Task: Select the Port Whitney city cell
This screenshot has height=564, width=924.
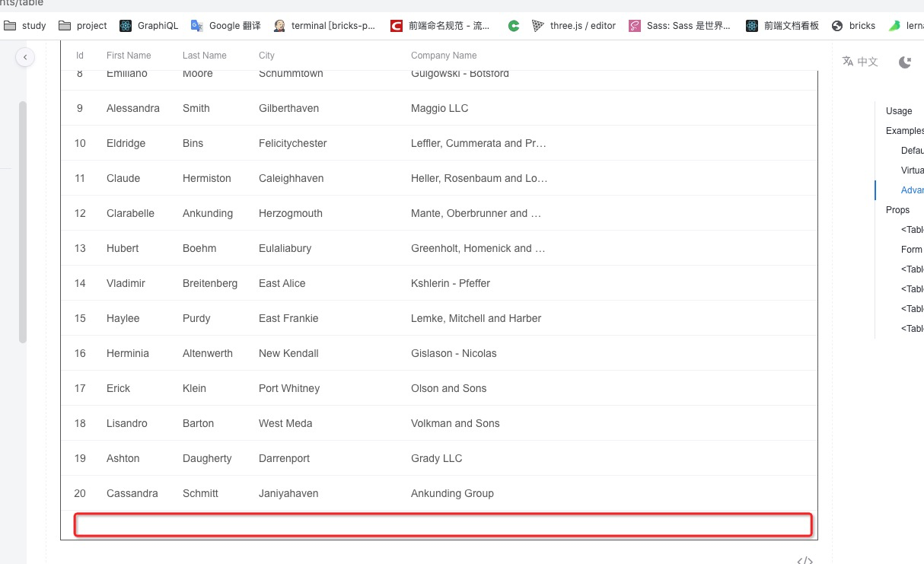Action: click(289, 388)
